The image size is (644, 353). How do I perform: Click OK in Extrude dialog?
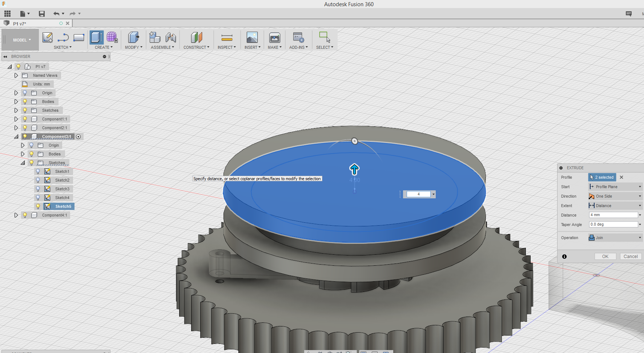605,257
